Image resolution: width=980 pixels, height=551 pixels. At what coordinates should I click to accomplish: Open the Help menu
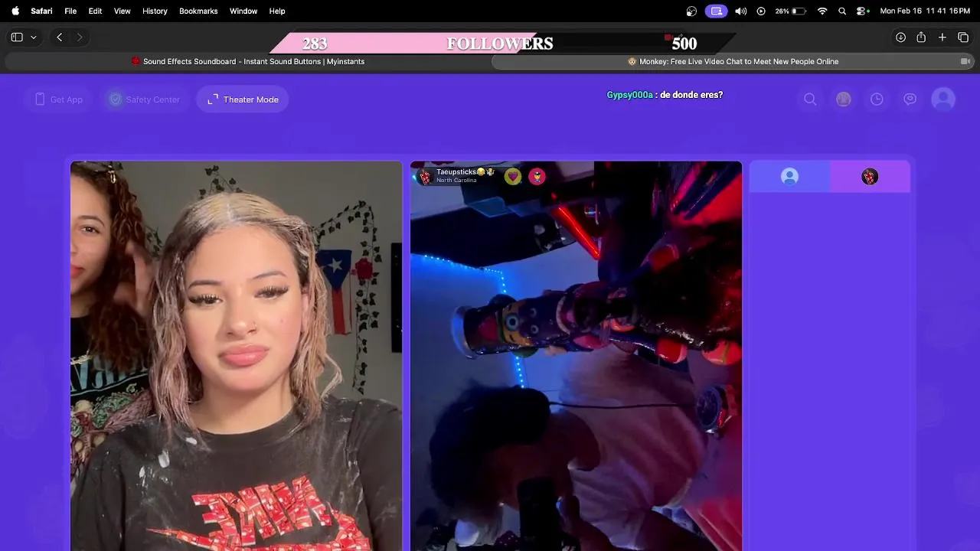277,11
